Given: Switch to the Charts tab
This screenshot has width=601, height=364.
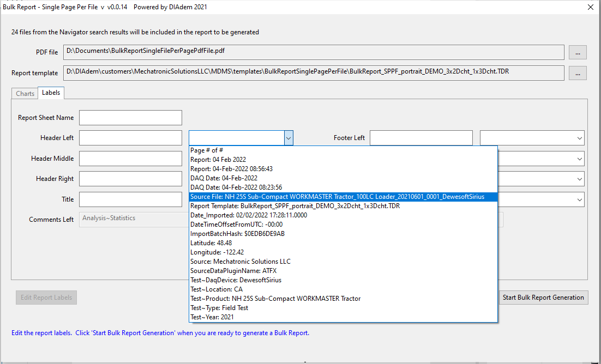Looking at the screenshot, I should click(x=25, y=94).
